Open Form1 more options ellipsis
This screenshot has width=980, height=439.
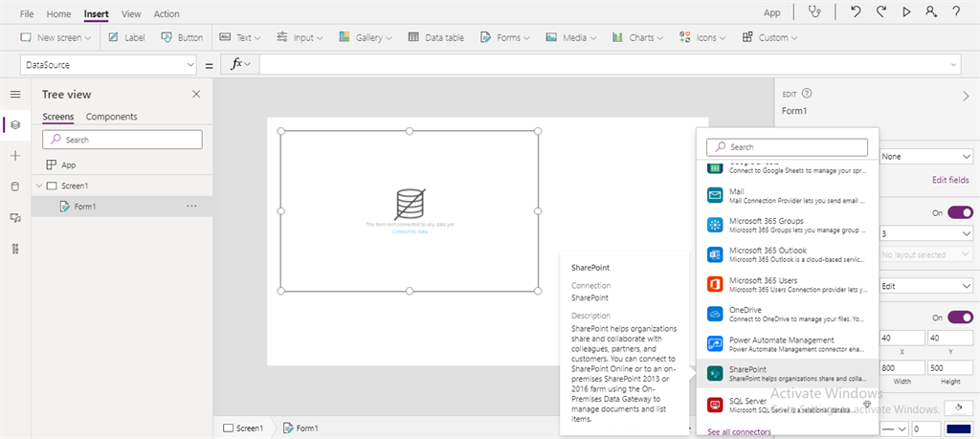click(191, 206)
